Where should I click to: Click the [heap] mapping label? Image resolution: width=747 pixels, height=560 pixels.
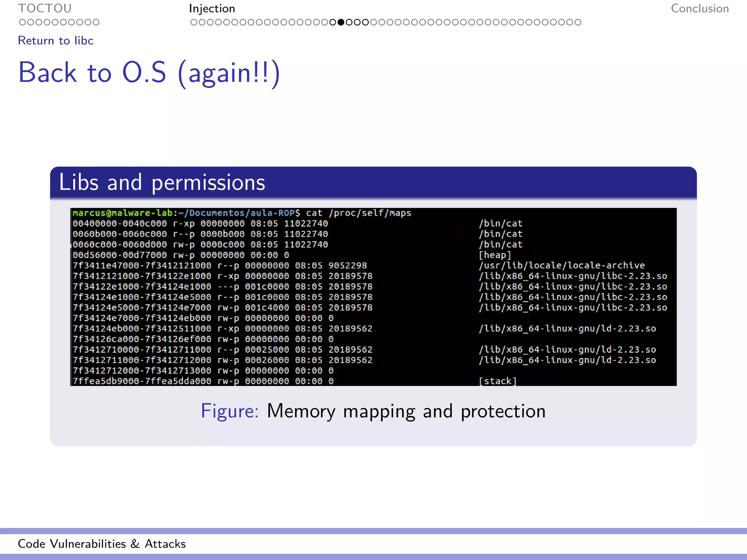[x=495, y=255]
